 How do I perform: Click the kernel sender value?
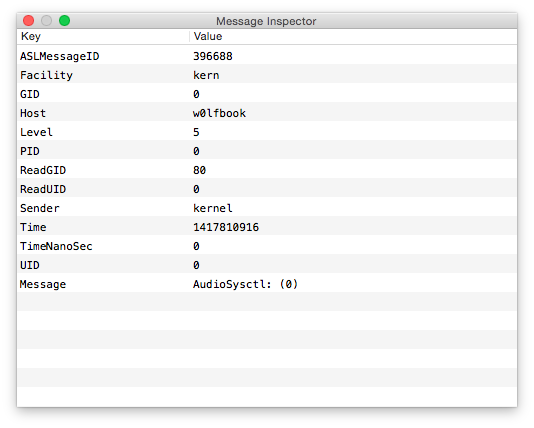coord(213,208)
